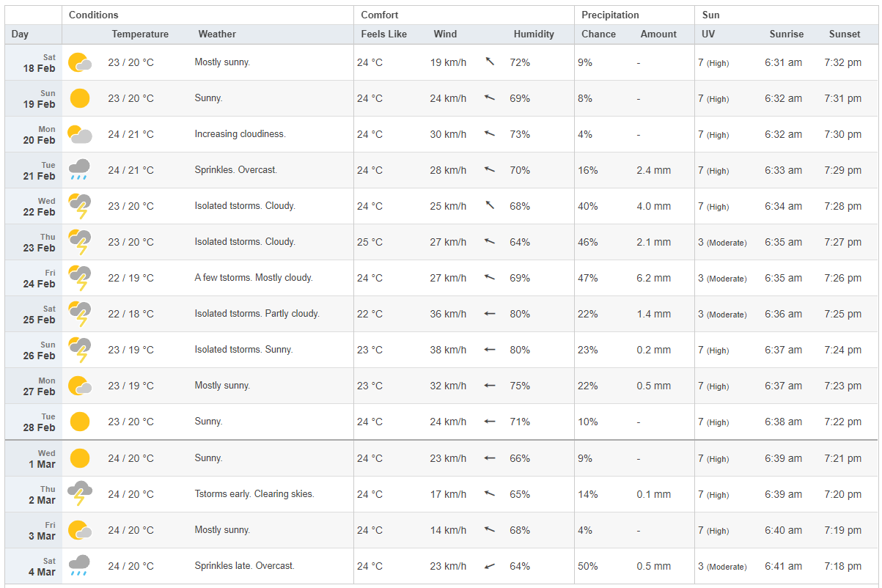Click the mostly sunny icon for Sat 18 Feb

[x=80, y=62]
